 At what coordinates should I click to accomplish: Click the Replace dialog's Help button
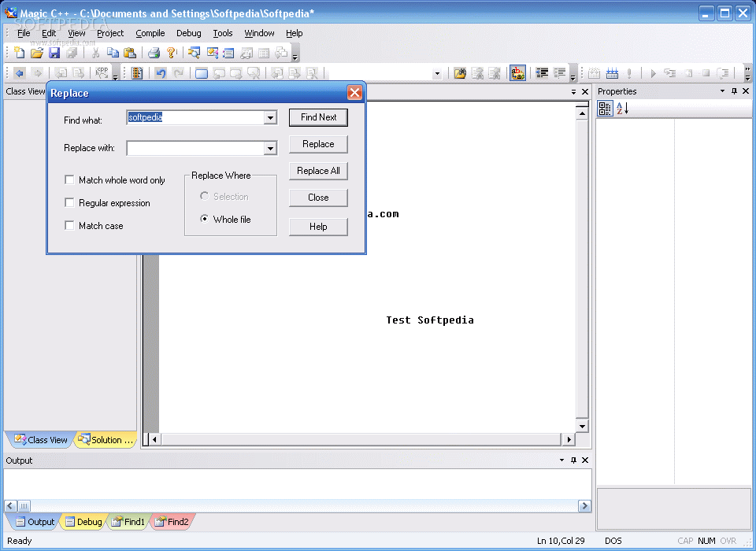click(x=318, y=227)
